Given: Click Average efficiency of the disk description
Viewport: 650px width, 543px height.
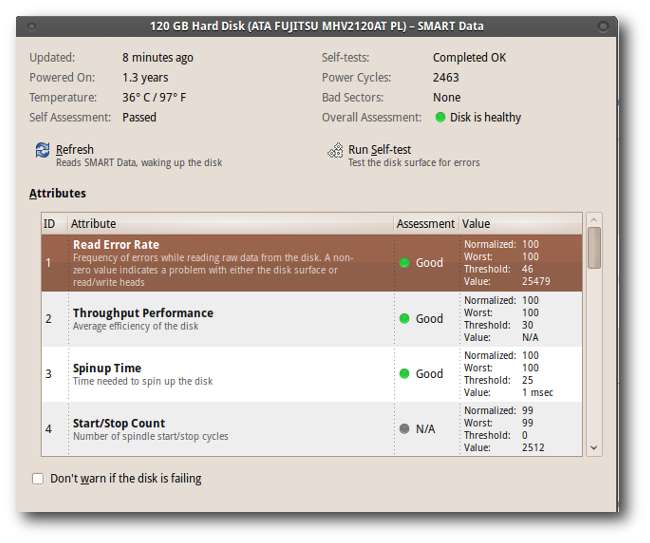Looking at the screenshot, I should click(x=136, y=326).
